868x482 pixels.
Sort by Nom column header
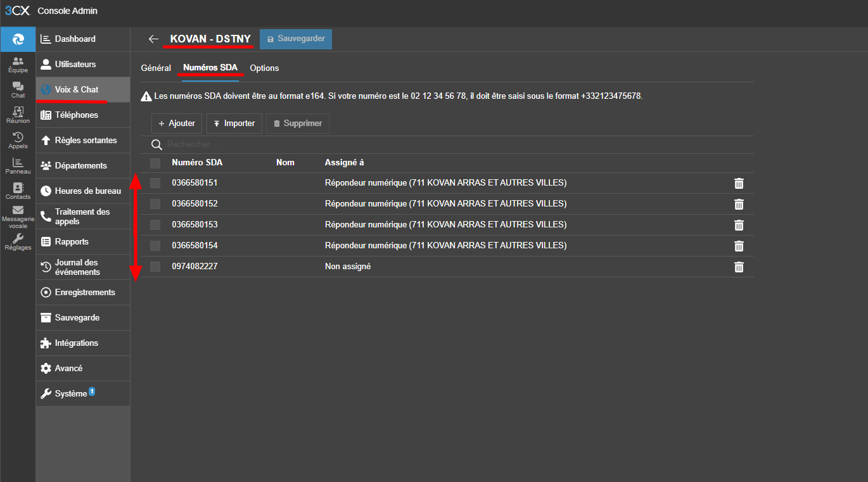click(285, 163)
